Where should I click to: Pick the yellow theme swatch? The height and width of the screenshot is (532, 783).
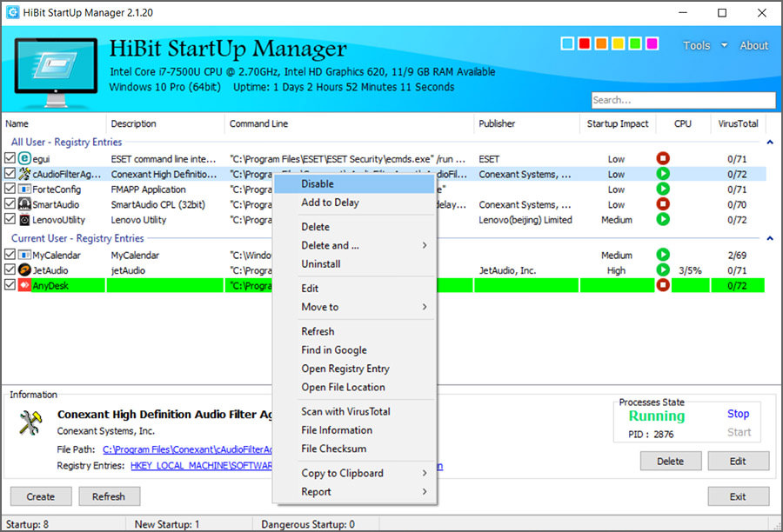coord(619,44)
